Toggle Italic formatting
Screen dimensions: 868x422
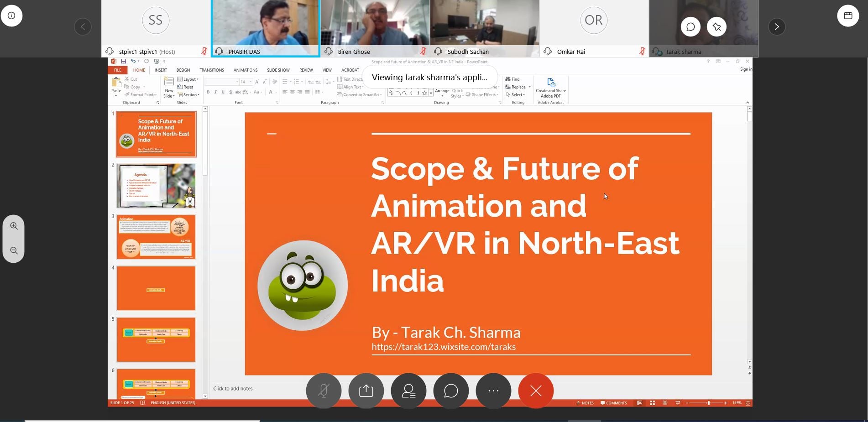(215, 92)
